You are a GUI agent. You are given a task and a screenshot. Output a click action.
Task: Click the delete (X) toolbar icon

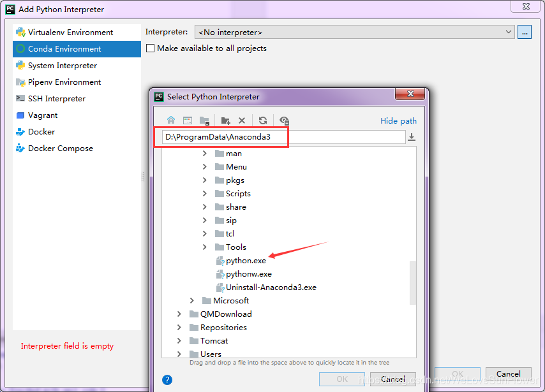click(242, 120)
